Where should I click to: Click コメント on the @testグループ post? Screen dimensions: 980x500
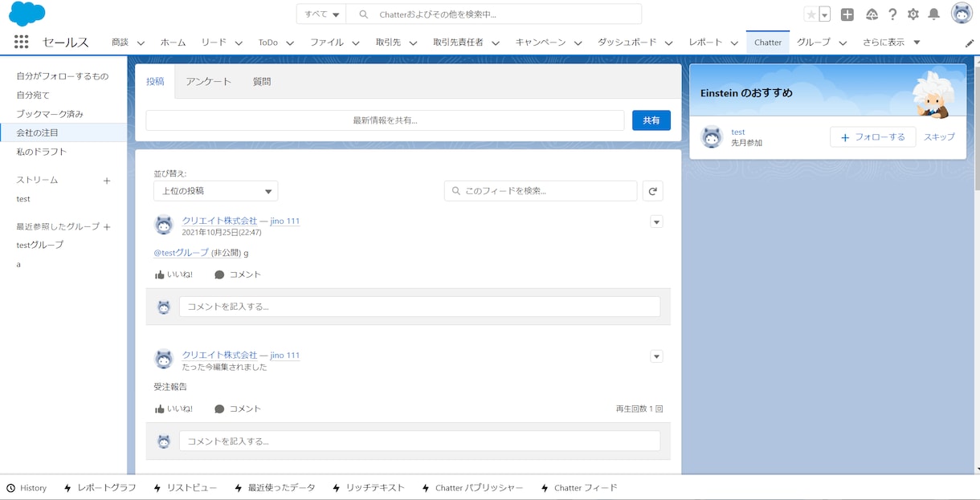[x=238, y=274]
